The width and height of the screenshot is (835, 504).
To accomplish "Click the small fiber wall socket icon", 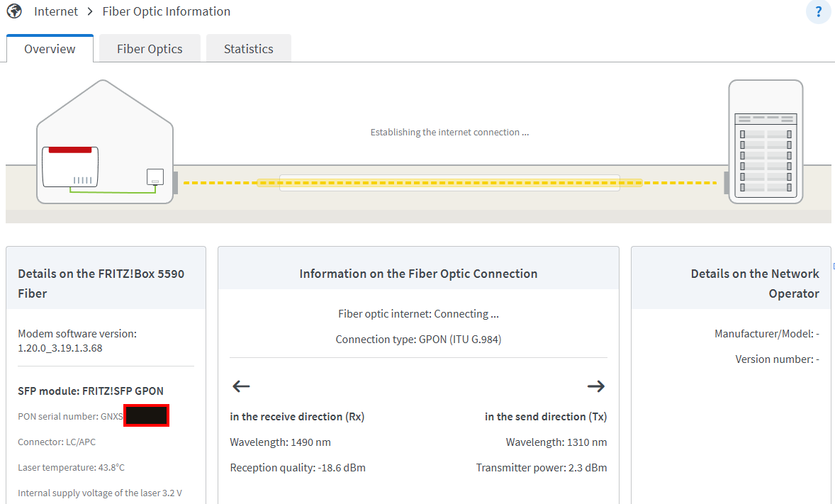I will tap(155, 177).
